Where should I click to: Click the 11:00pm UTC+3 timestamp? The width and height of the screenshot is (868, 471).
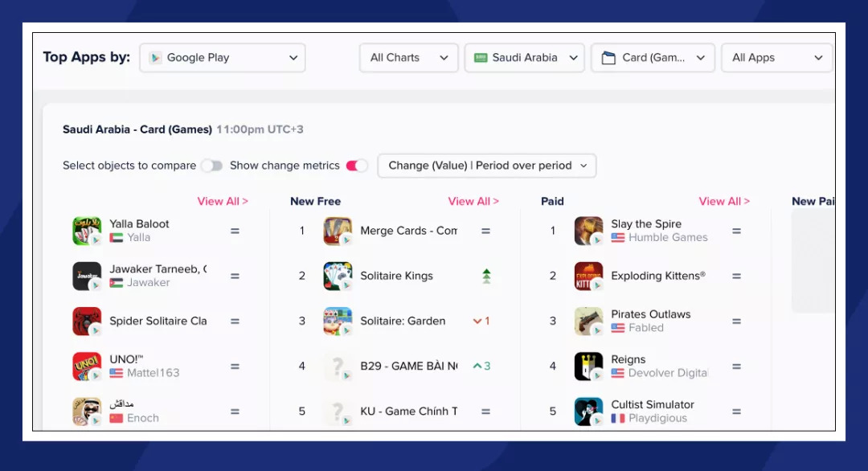coord(260,129)
